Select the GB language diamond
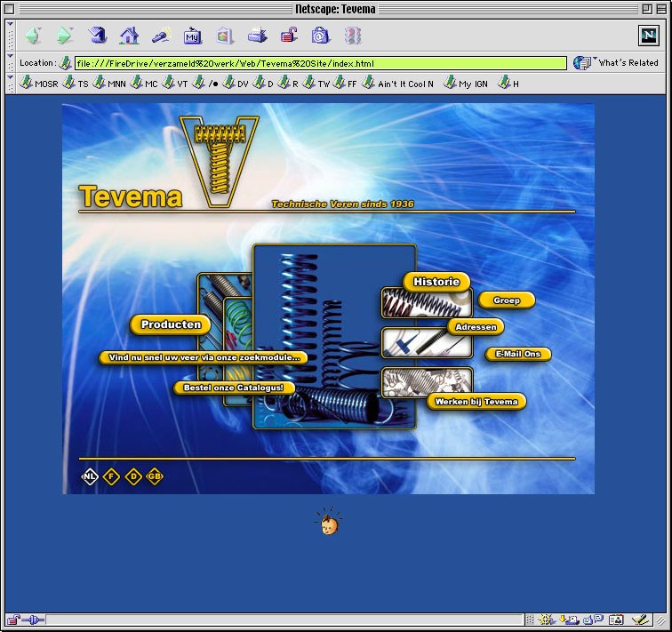This screenshot has width=672, height=632. click(155, 476)
